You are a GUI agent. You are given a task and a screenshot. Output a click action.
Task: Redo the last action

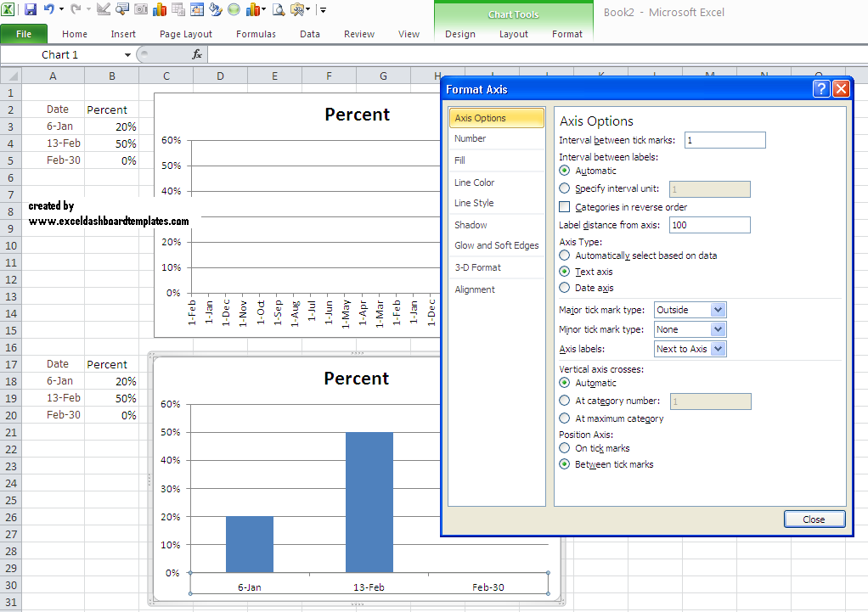pyautogui.click(x=75, y=9)
